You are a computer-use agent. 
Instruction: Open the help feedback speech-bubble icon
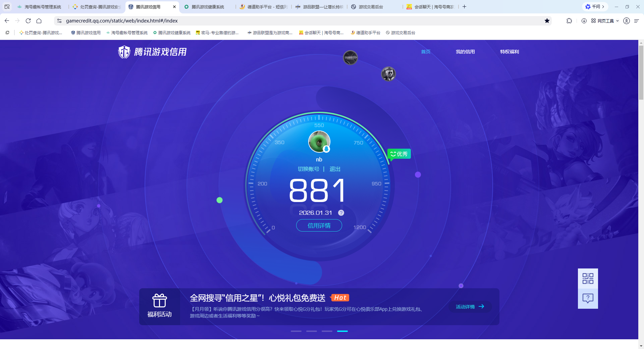[x=587, y=298]
